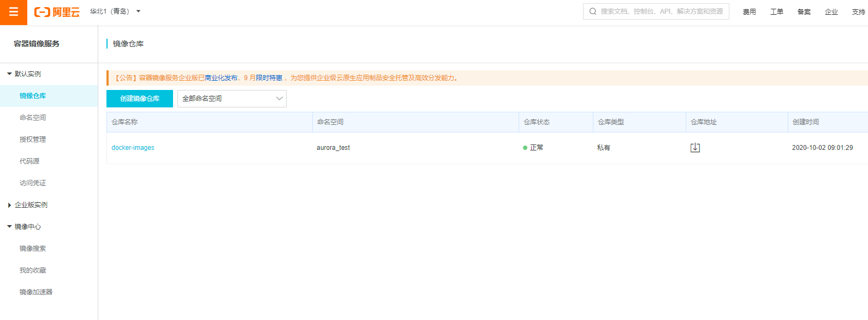
Task: Click the 正常 status cell
Action: (x=533, y=148)
